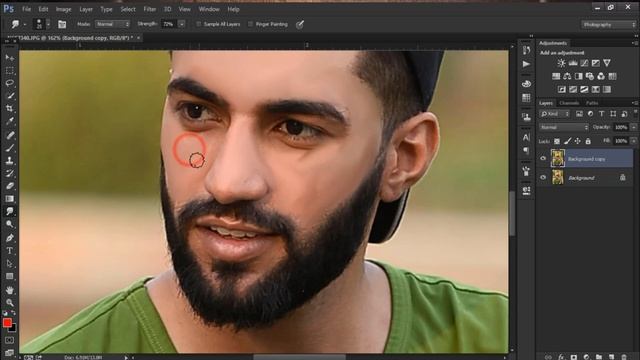Open the Actions panel icon
Image resolution: width=640 pixels, height=360 pixels.
pos(526,64)
